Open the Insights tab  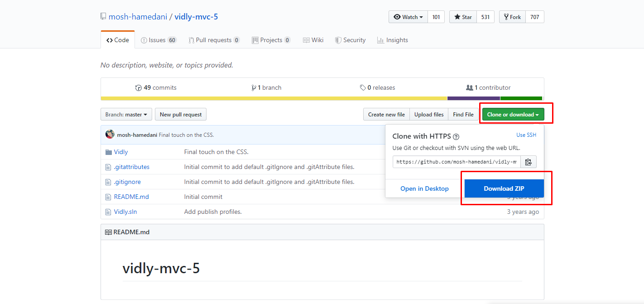click(393, 40)
